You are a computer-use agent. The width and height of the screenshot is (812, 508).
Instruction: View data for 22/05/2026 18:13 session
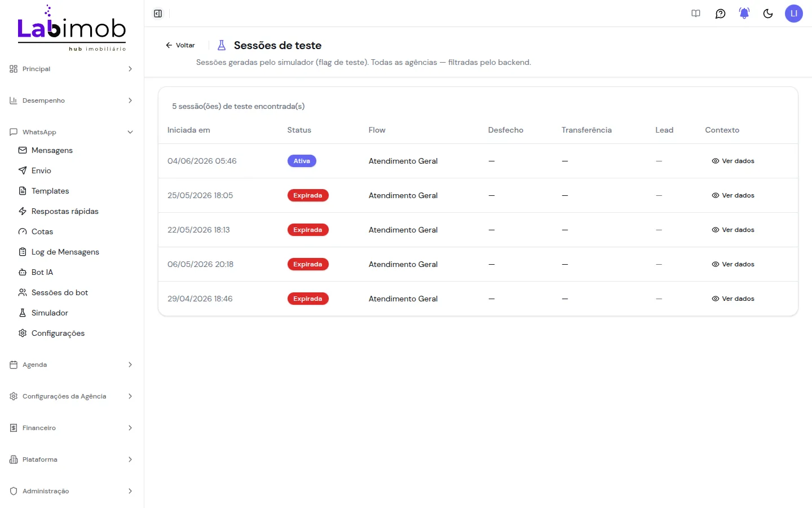(x=733, y=230)
